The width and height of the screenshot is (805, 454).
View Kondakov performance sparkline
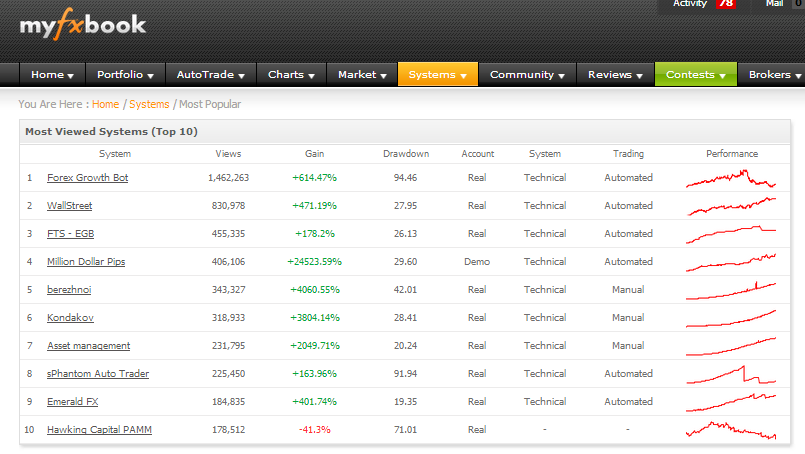[x=731, y=318]
